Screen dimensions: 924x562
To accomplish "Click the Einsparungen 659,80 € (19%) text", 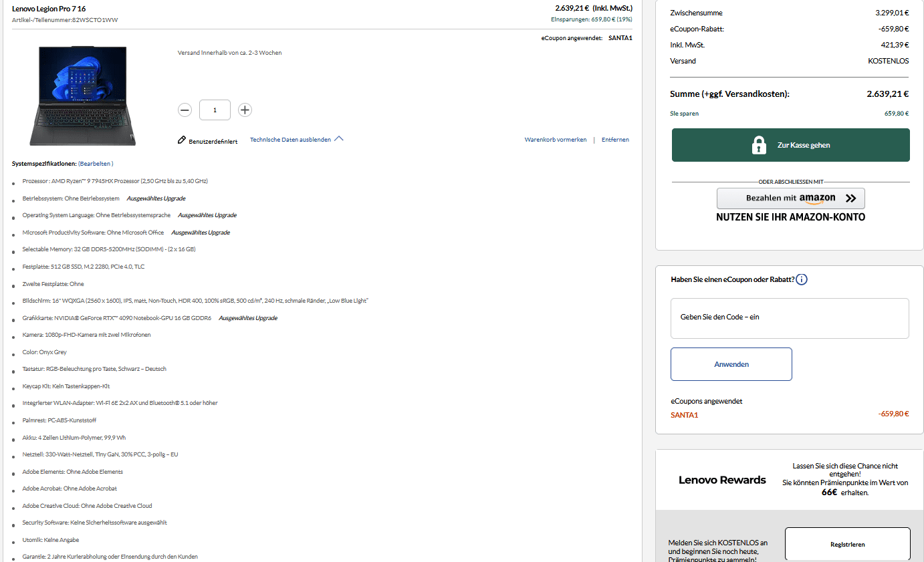I will click(592, 19).
